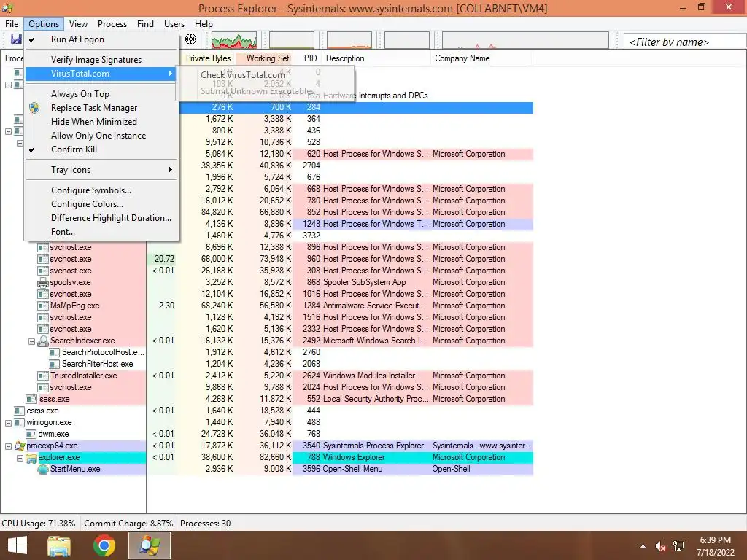
Task: Click the StartMenu.exe shell icon
Action: pyautogui.click(x=43, y=469)
